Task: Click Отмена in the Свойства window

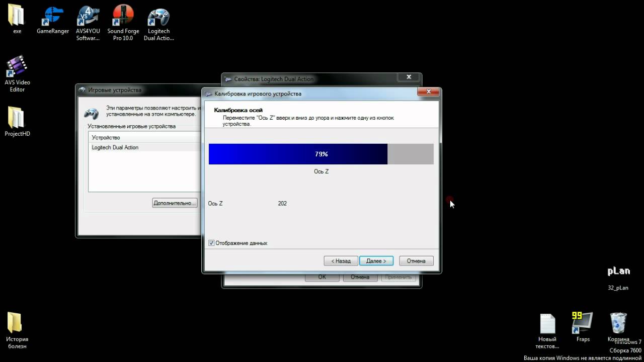Action: (x=360, y=277)
